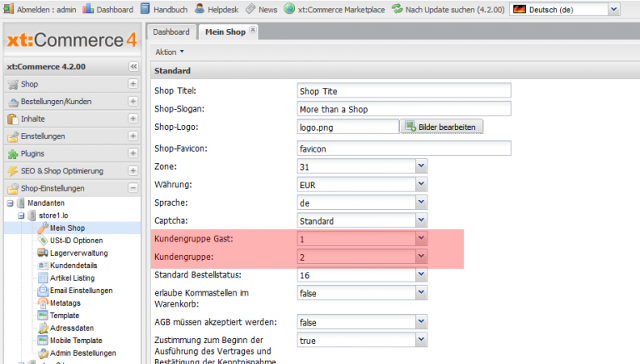Image resolution: width=640 pixels, height=364 pixels.
Task: Open the Währung dropdown
Action: tap(421, 183)
